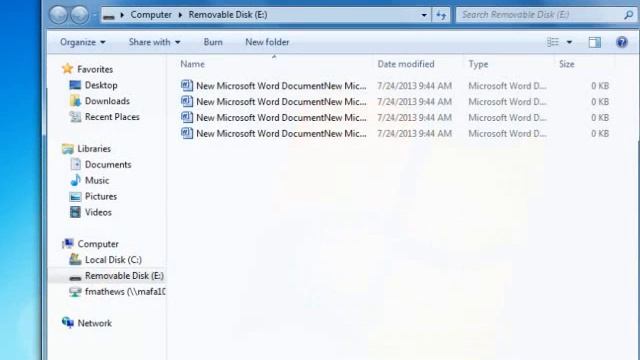This screenshot has width=640, height=360.
Task: Click the Desktop icon in Favorites
Action: click(x=75, y=85)
